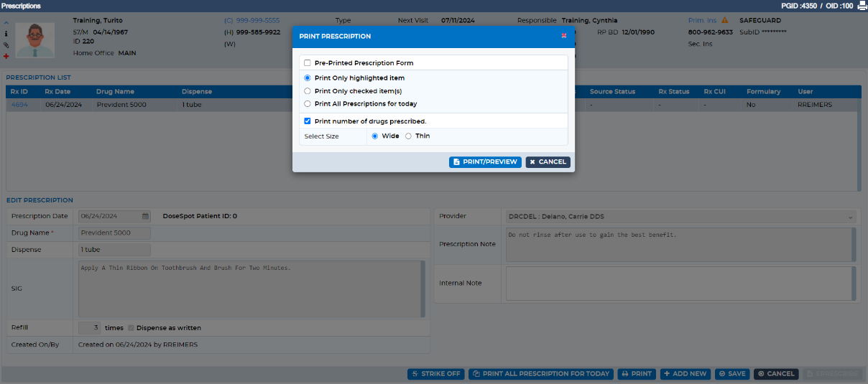Check Pre-Printed Prescription Form box
The image size is (868, 384).
point(308,63)
